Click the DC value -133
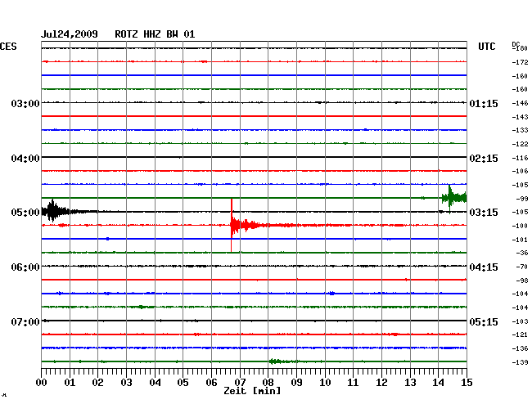The width and height of the screenshot is (532, 404). 520,130
